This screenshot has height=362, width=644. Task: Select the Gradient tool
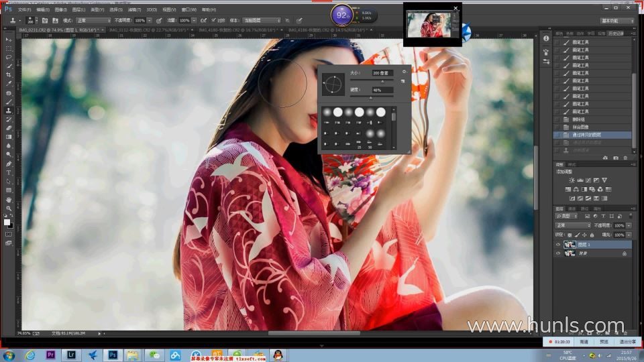click(x=9, y=137)
